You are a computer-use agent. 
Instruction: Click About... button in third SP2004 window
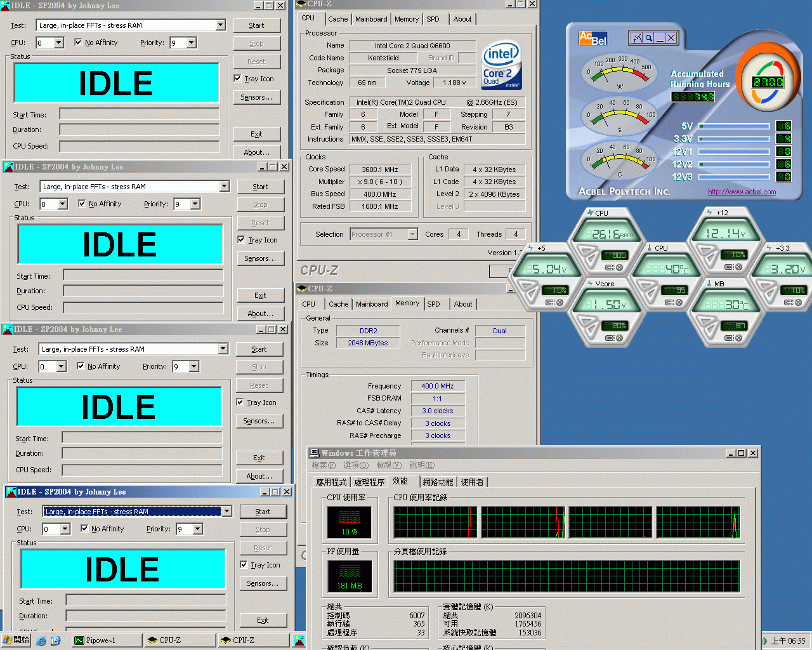point(259,476)
